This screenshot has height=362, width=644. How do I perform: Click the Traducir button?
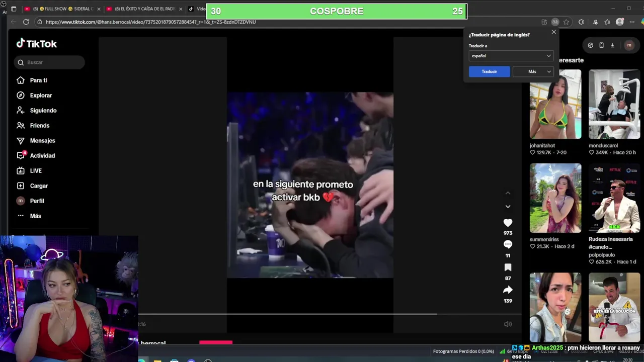coord(489,71)
